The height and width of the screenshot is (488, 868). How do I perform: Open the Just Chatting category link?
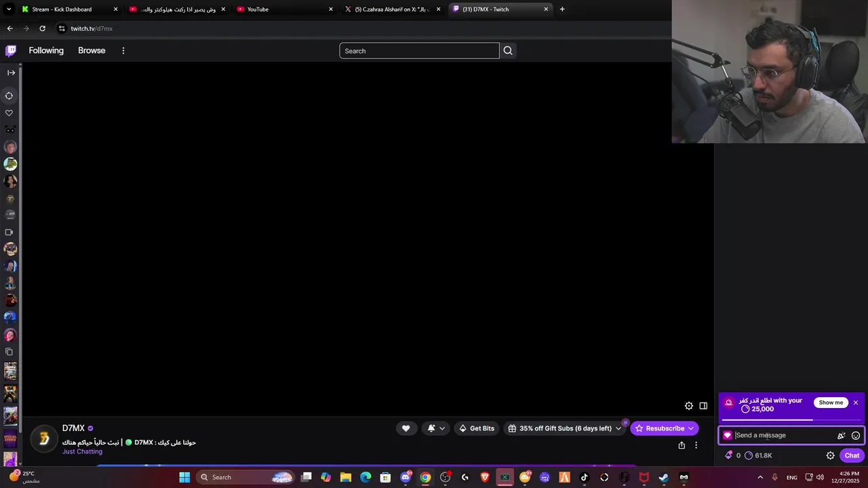(82, 451)
